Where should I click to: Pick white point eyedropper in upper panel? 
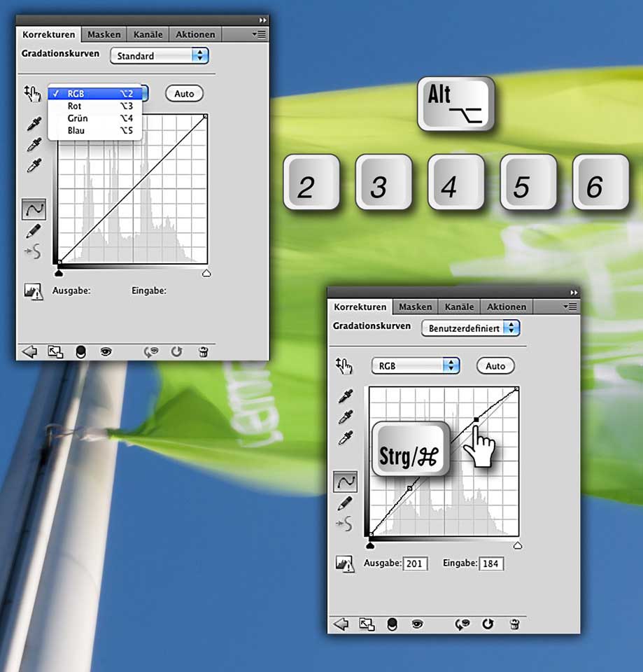pos(34,165)
